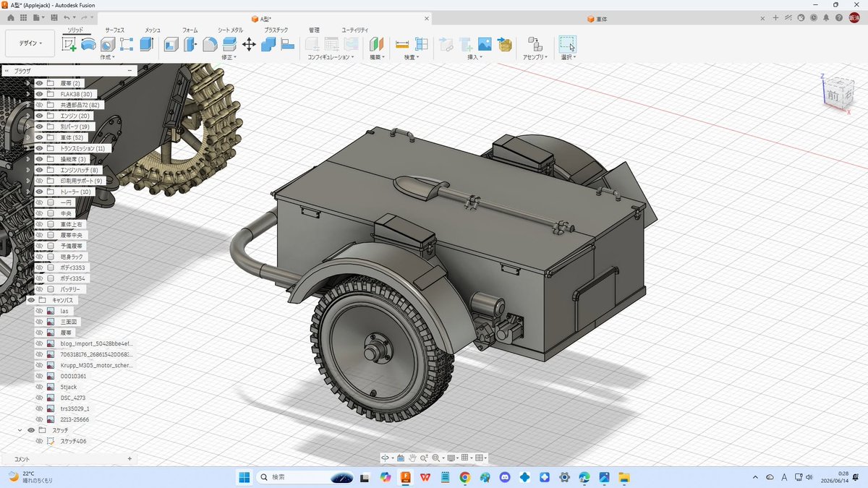Screen dimensions: 868x488
Task: Toggle visibility of FLAK38 (30) folder
Action: point(40,94)
